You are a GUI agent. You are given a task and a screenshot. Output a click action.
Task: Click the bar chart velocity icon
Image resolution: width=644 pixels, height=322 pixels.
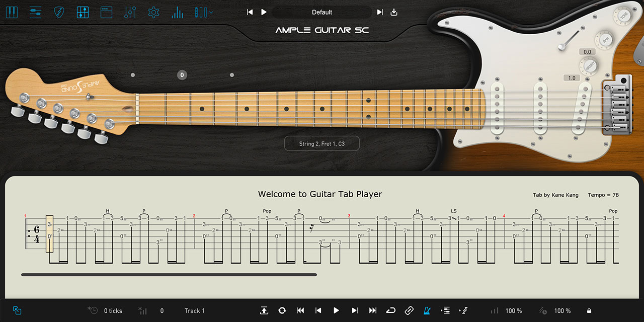177,12
